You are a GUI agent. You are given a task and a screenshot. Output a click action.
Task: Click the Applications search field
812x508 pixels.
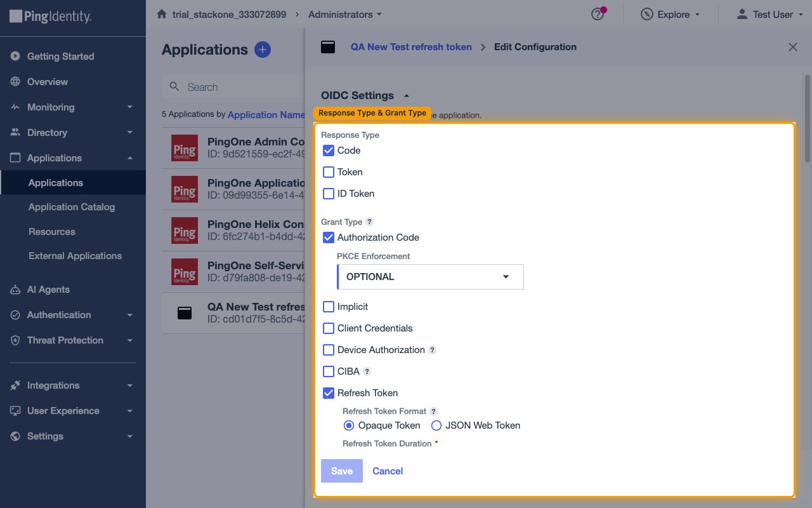(233, 87)
